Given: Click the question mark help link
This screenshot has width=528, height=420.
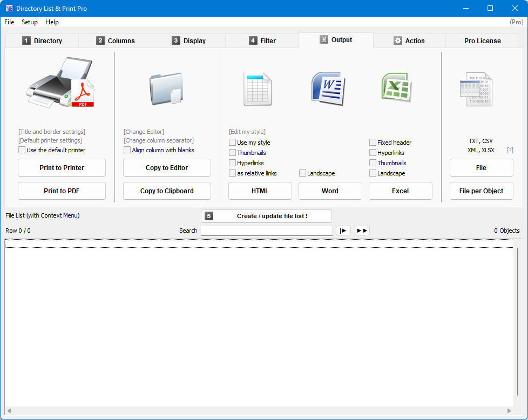Looking at the screenshot, I should pos(510,150).
